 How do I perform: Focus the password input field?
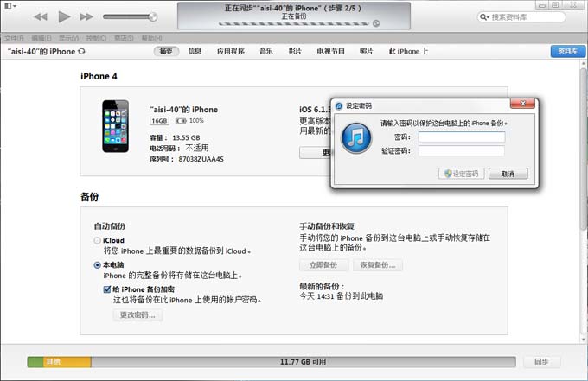[462, 137]
